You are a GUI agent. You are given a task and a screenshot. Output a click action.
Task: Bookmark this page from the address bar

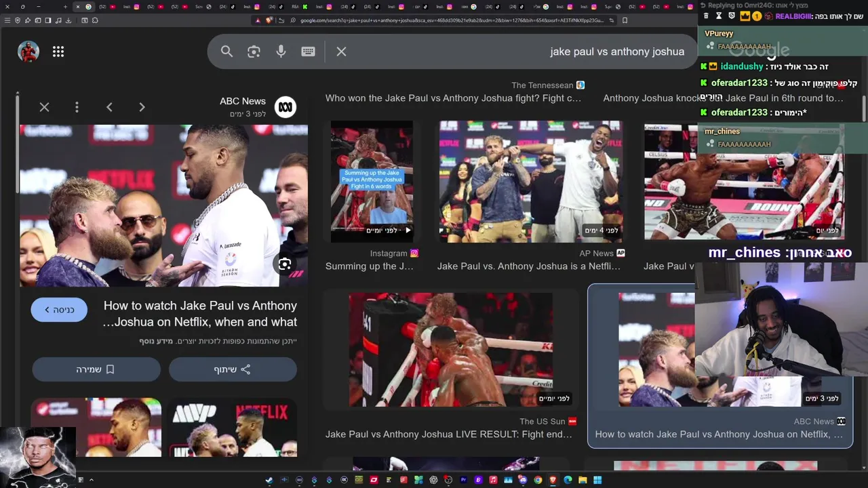click(625, 20)
